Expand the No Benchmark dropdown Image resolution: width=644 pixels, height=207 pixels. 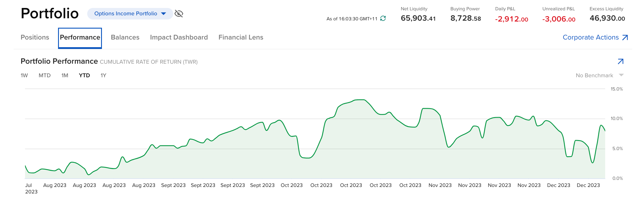coord(600,75)
